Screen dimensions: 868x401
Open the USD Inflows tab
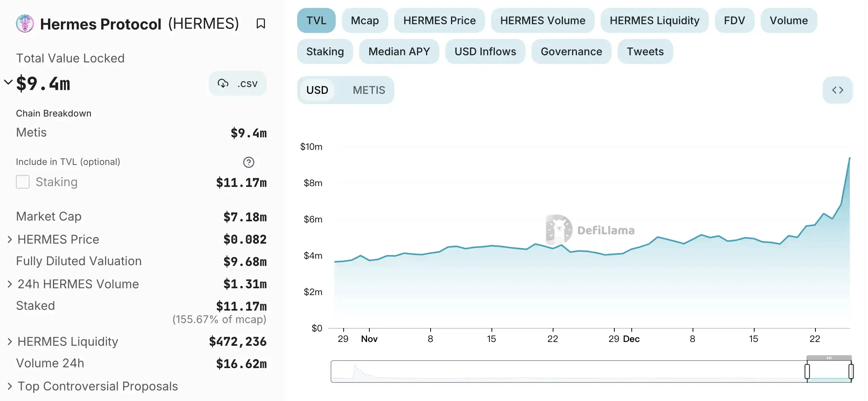tap(485, 51)
